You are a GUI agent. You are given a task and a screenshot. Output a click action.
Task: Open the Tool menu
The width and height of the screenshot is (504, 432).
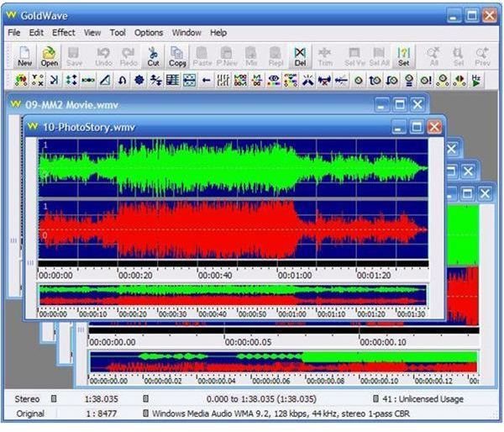pos(118,33)
